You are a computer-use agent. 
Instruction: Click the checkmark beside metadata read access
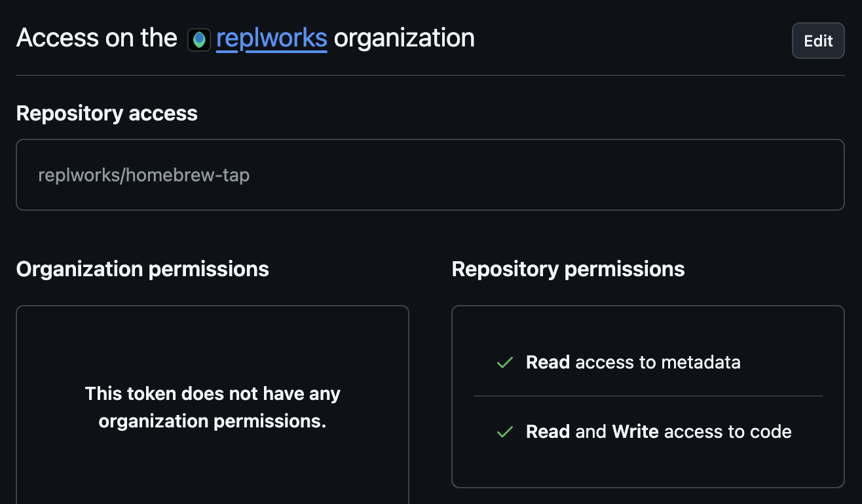(x=504, y=363)
